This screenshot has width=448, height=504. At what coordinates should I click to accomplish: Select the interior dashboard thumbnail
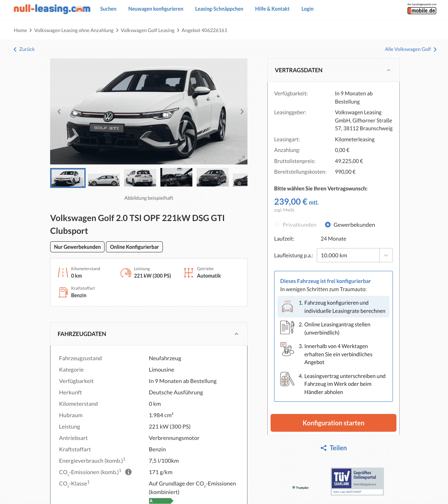point(176,177)
